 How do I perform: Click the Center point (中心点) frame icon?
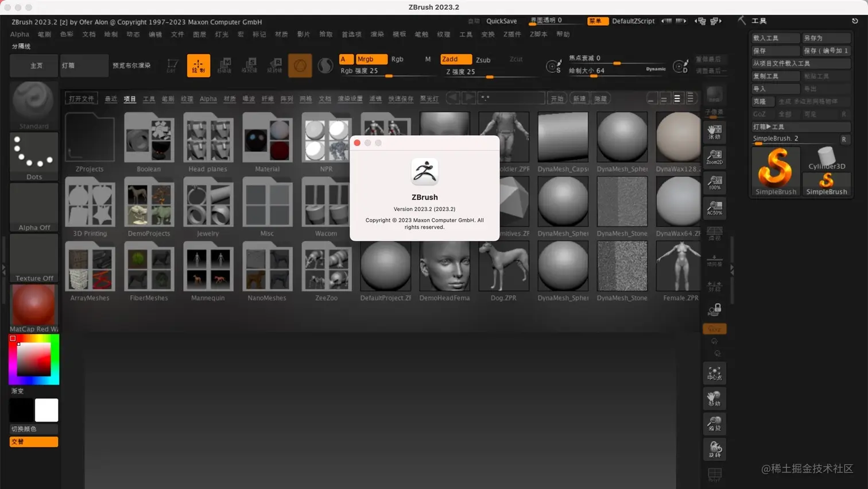(715, 374)
